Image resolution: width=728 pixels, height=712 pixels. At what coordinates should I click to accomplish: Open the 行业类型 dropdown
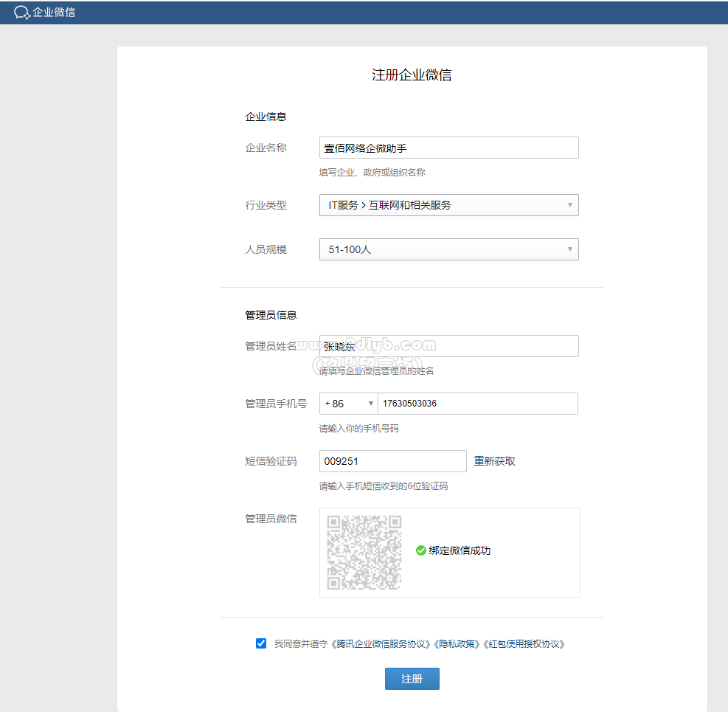click(449, 205)
